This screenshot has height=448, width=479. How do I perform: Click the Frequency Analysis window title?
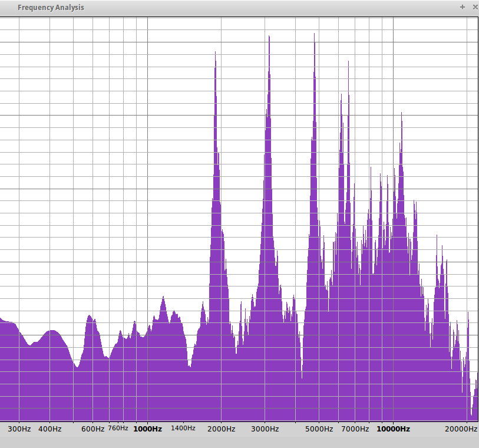click(51, 8)
